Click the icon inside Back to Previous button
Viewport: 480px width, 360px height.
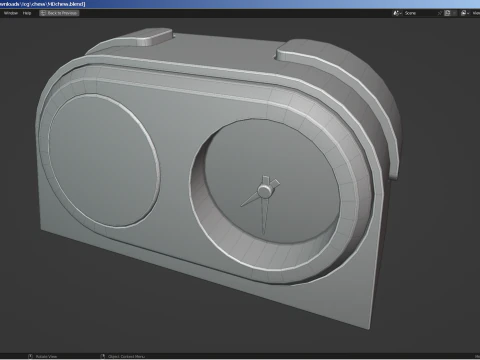click(43, 13)
